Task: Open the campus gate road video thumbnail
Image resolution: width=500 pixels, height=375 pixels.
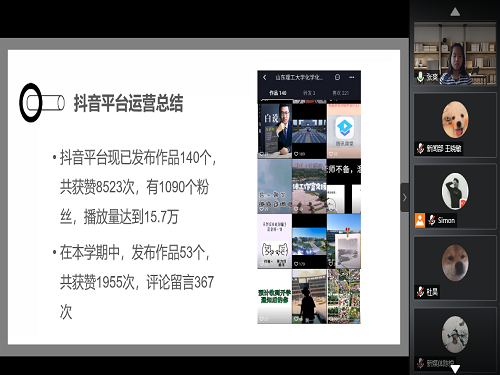Action: point(309,130)
